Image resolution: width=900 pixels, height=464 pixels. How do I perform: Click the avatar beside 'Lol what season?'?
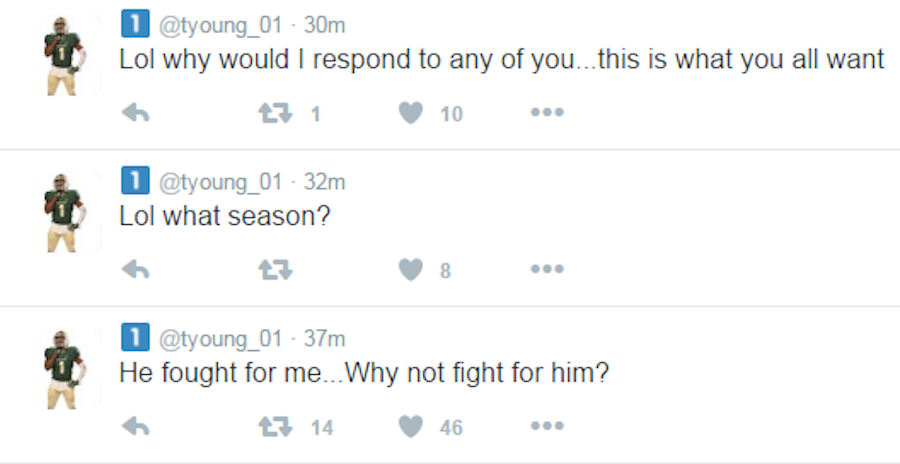point(62,213)
